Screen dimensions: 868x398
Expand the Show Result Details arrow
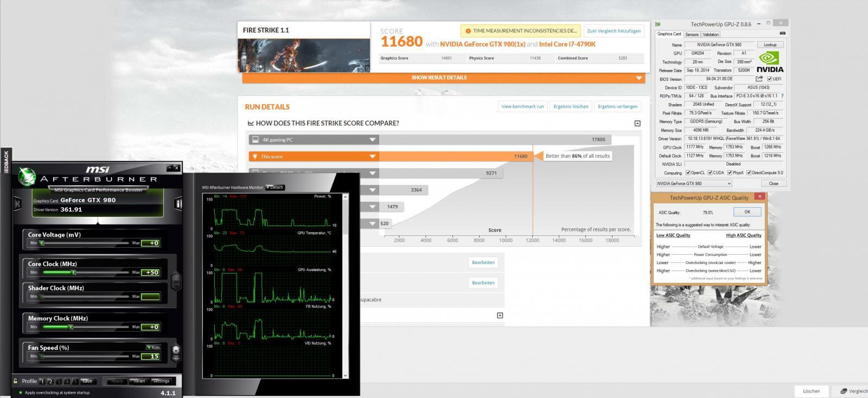(639, 78)
